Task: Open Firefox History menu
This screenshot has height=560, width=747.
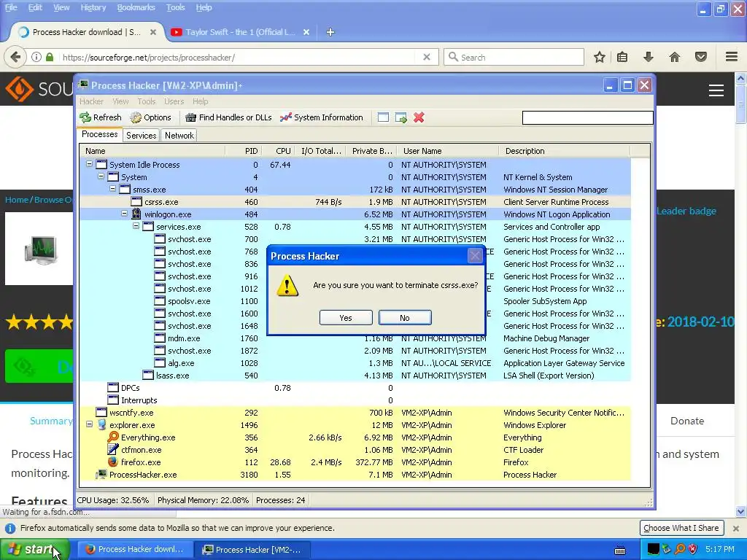Action: coord(93,7)
